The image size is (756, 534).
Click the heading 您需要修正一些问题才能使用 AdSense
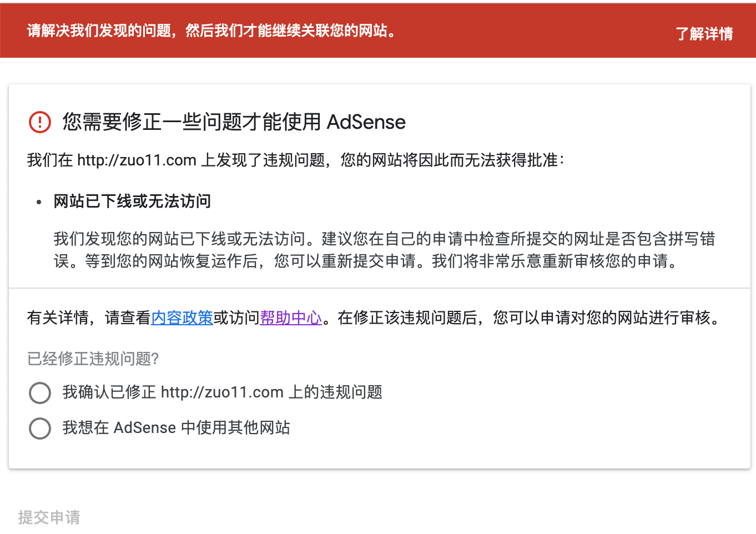(234, 122)
